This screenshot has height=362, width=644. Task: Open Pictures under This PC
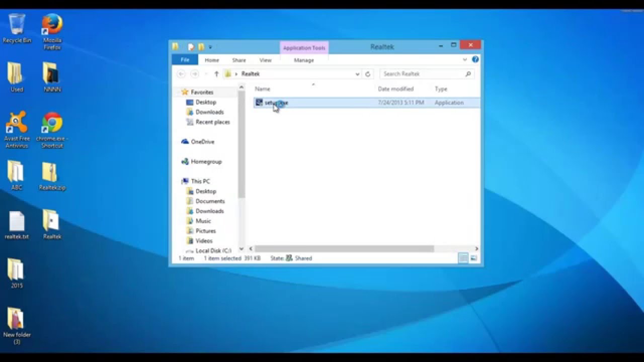pos(205,231)
